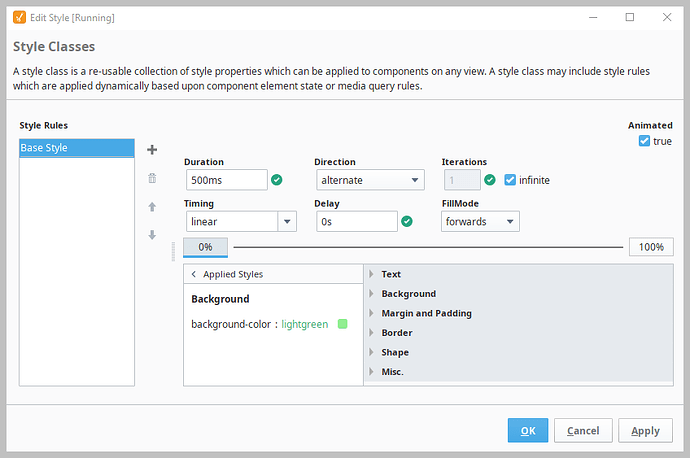Screen dimensions: 690x458
Task: Expand the Text style category
Action: click(391, 274)
